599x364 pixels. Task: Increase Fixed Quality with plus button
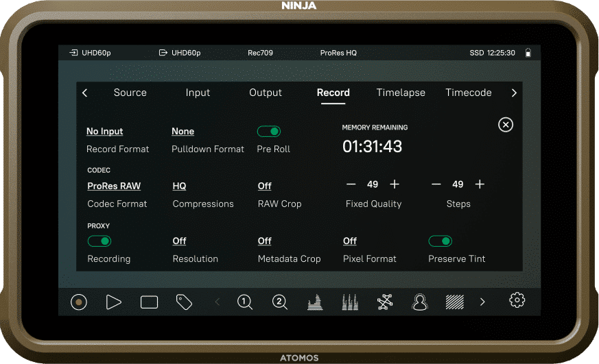[395, 184]
